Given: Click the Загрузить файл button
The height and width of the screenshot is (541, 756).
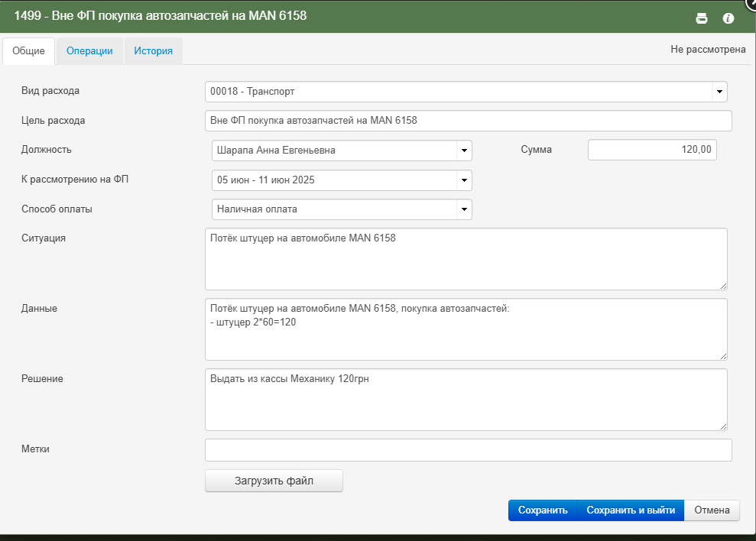Looking at the screenshot, I should coord(274,481).
